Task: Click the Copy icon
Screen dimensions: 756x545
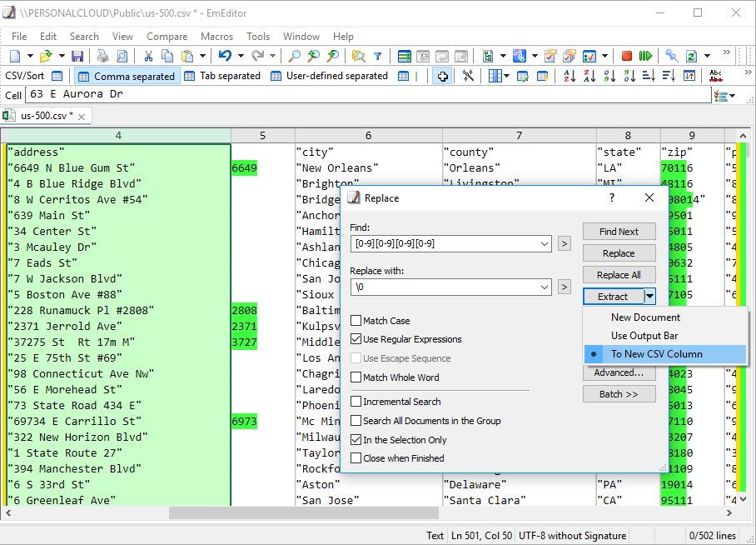Action: coord(167,56)
